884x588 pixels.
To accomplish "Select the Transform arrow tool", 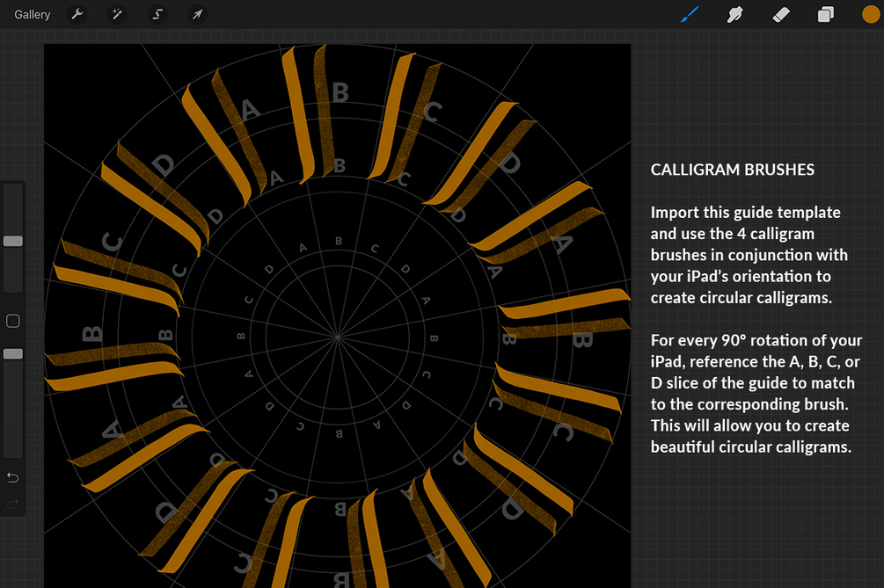I will [197, 14].
